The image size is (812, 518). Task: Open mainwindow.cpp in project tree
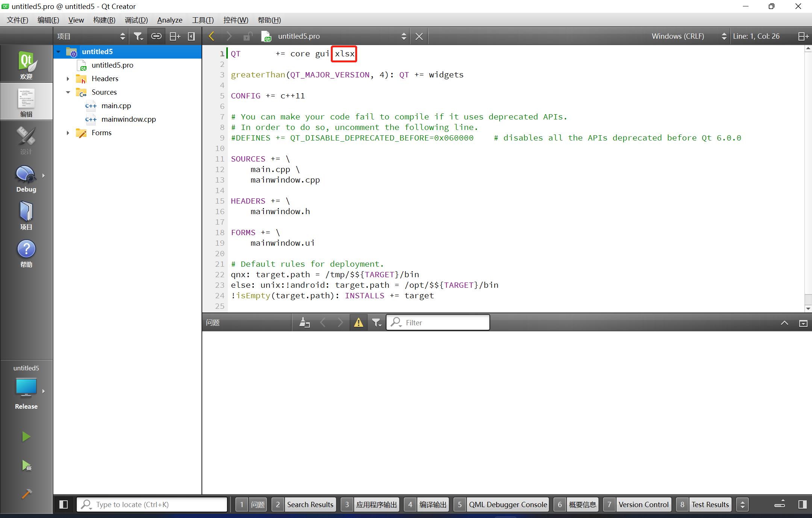129,119
